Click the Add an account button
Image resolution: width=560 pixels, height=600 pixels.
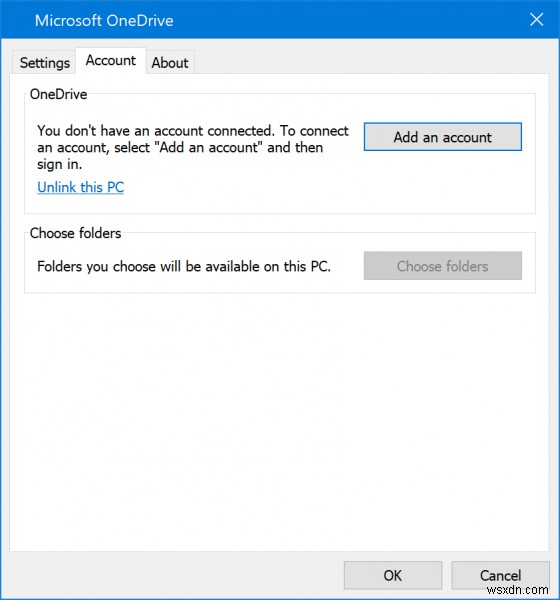[x=442, y=137]
